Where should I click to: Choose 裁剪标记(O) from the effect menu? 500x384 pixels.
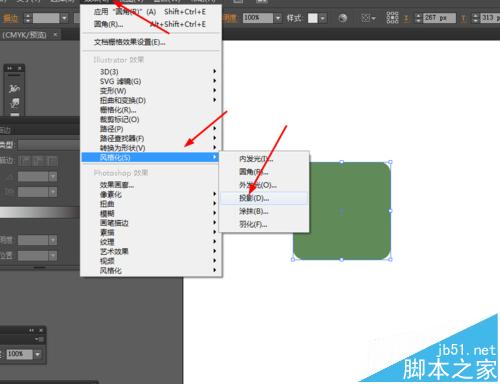pyautogui.click(x=150, y=119)
